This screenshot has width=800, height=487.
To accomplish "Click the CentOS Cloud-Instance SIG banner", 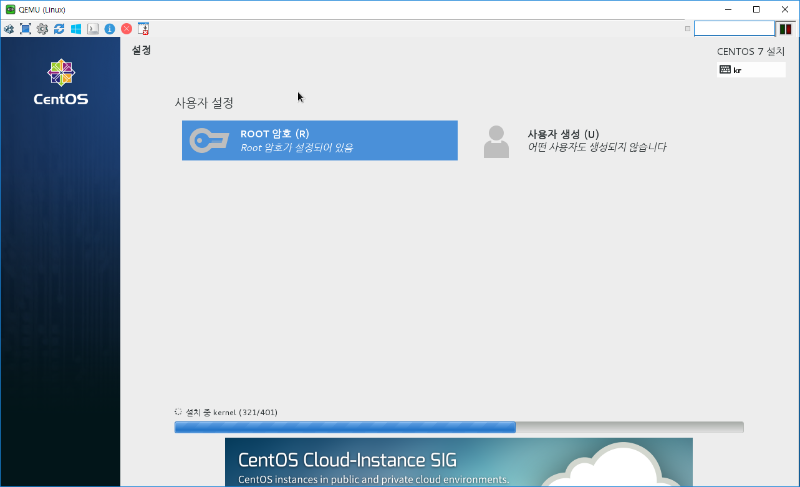I will coord(459,462).
